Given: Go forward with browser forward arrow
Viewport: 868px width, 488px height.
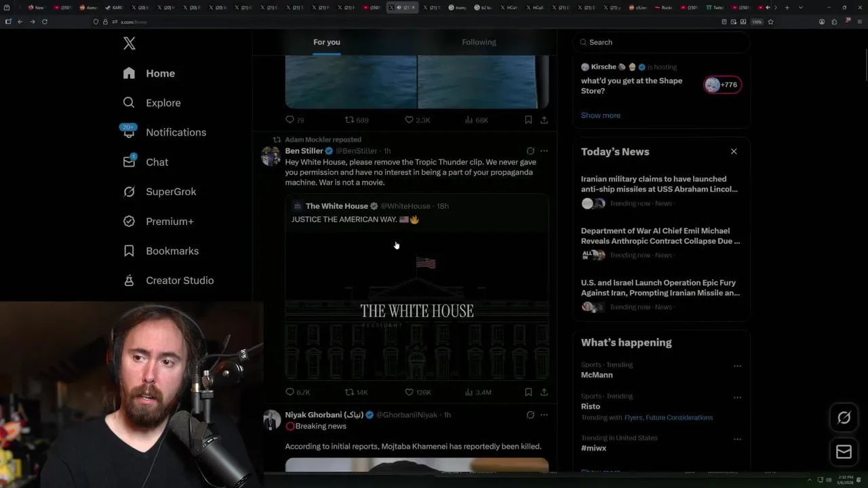Looking at the screenshot, I should [x=33, y=22].
